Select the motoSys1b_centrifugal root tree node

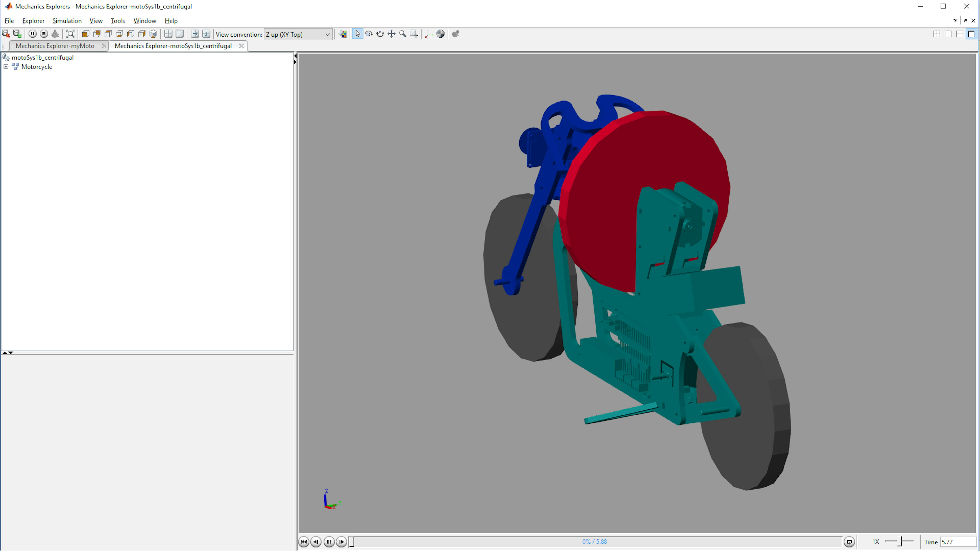pyautogui.click(x=43, y=57)
